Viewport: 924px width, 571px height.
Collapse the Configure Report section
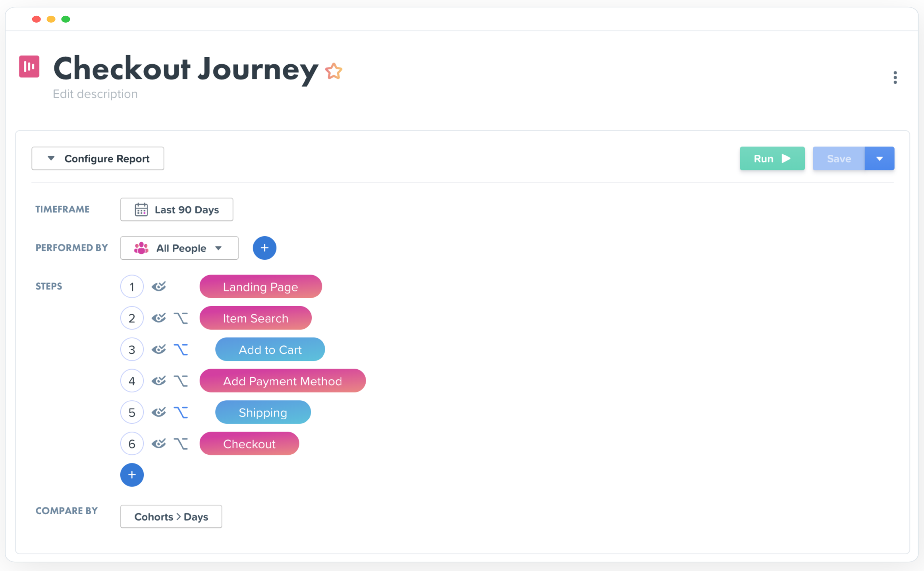[x=98, y=159]
